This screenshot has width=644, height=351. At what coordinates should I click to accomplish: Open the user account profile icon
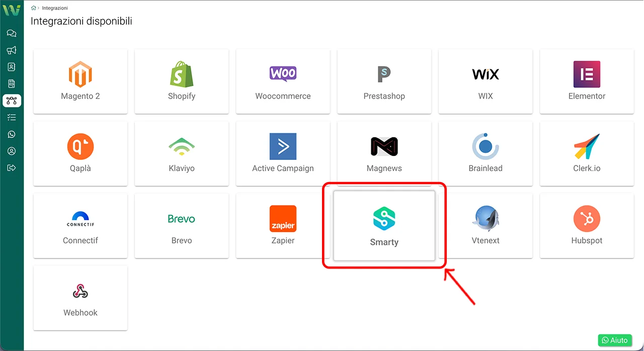(12, 151)
